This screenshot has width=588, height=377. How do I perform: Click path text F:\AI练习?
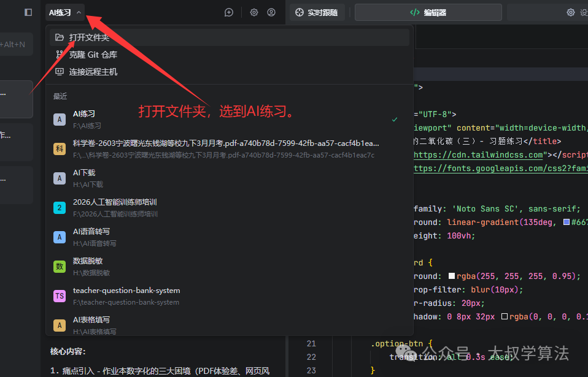[x=87, y=126]
